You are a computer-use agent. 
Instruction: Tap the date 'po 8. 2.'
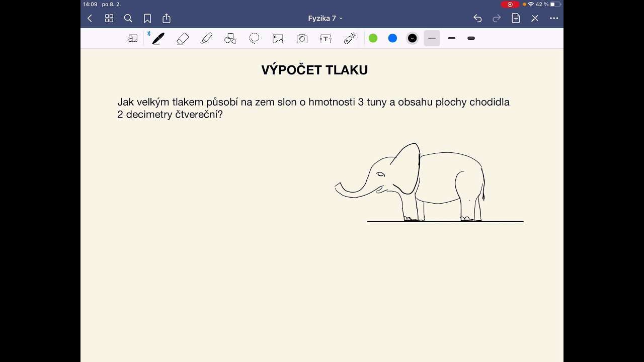(x=111, y=5)
